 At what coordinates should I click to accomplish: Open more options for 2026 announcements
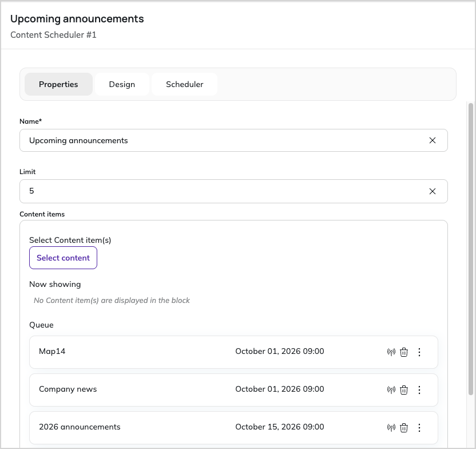pos(419,428)
